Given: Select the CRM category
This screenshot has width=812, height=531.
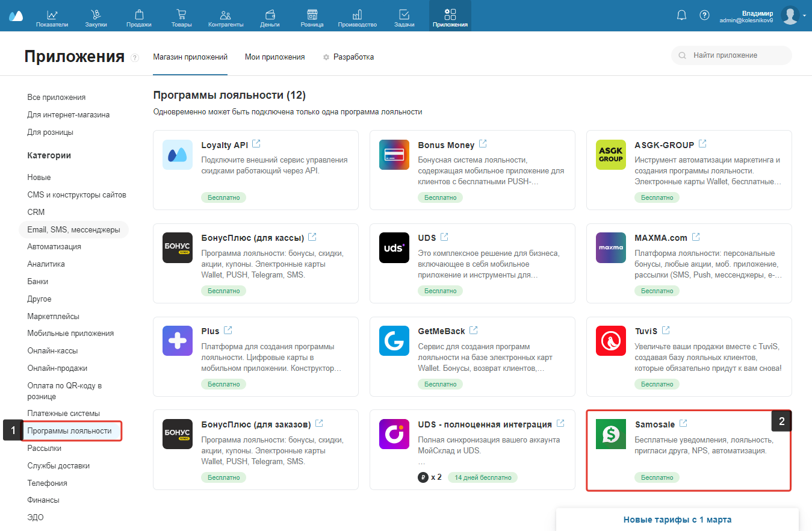Looking at the screenshot, I should pyautogui.click(x=36, y=212).
